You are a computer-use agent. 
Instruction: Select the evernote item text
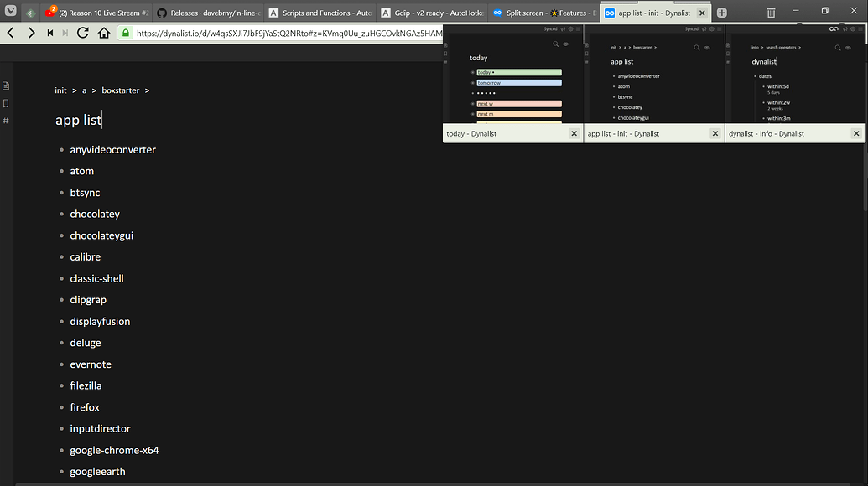[91, 364]
